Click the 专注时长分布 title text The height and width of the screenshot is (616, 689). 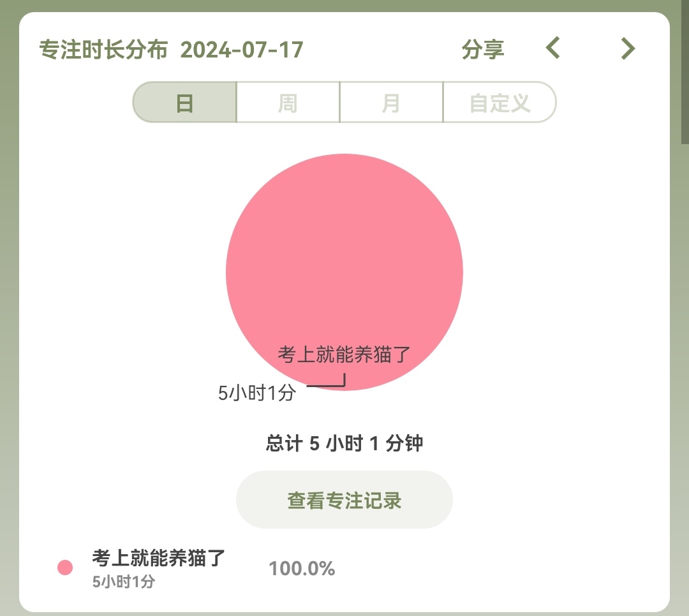103,49
